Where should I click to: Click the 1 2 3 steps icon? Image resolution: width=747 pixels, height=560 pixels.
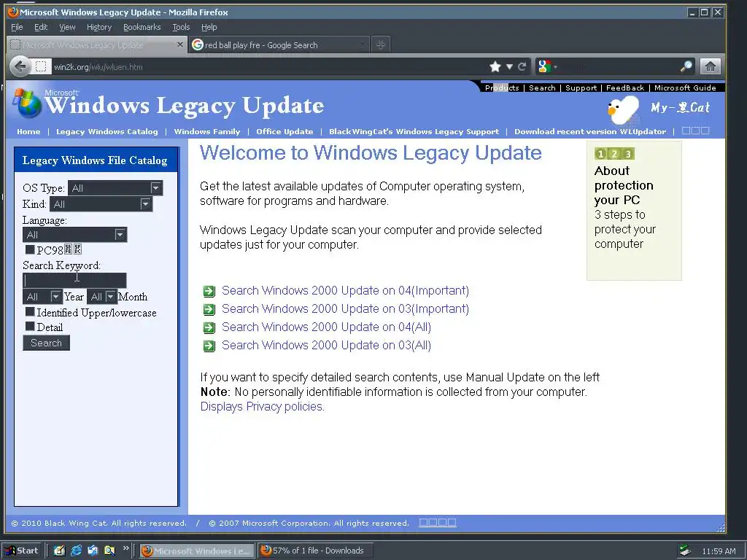[614, 154]
